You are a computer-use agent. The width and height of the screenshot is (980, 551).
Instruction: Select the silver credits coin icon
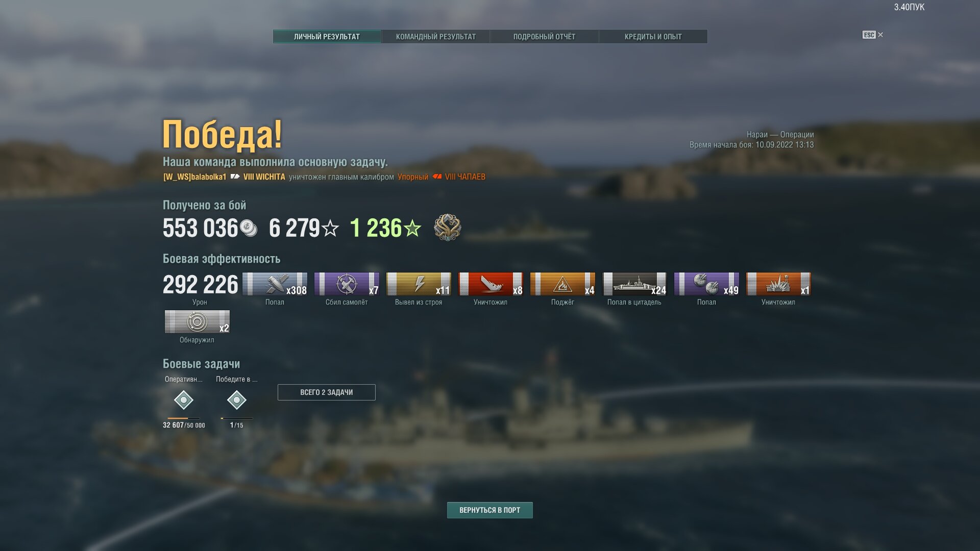point(249,228)
